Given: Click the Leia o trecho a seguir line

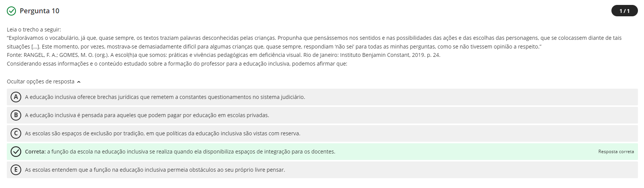Looking at the screenshot, I should click(34, 30).
